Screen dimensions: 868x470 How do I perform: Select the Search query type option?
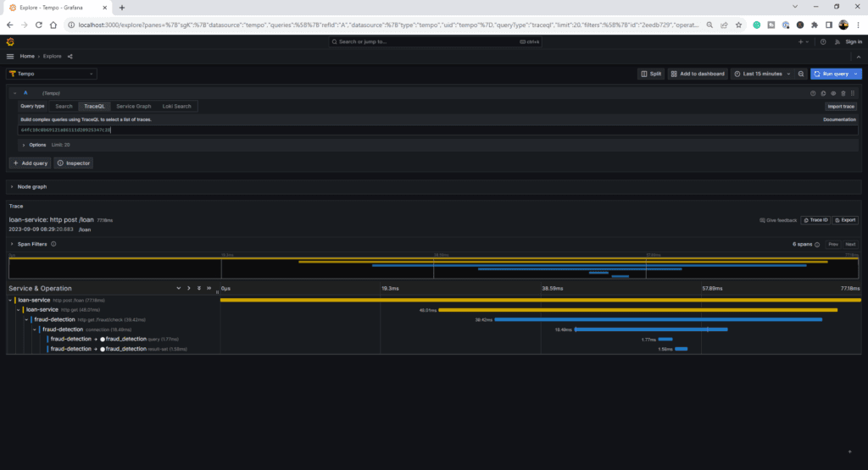tap(64, 107)
